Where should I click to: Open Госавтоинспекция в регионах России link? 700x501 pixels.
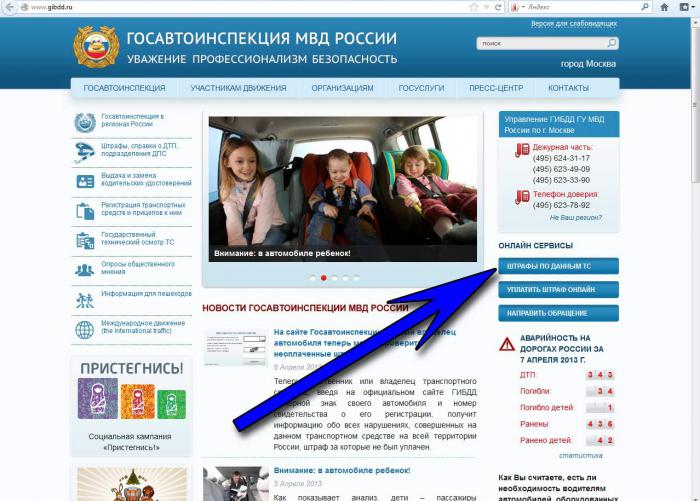[x=133, y=120]
